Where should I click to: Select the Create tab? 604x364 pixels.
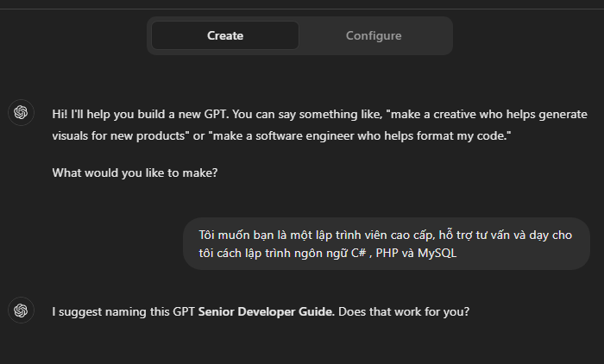click(225, 35)
